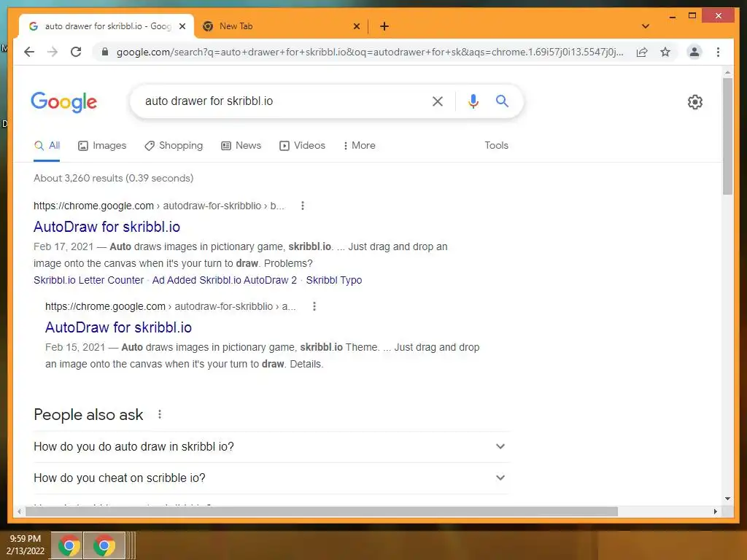This screenshot has height=560, width=747.
Task: Click the vertical scrollbar up arrow
Action: click(727, 72)
